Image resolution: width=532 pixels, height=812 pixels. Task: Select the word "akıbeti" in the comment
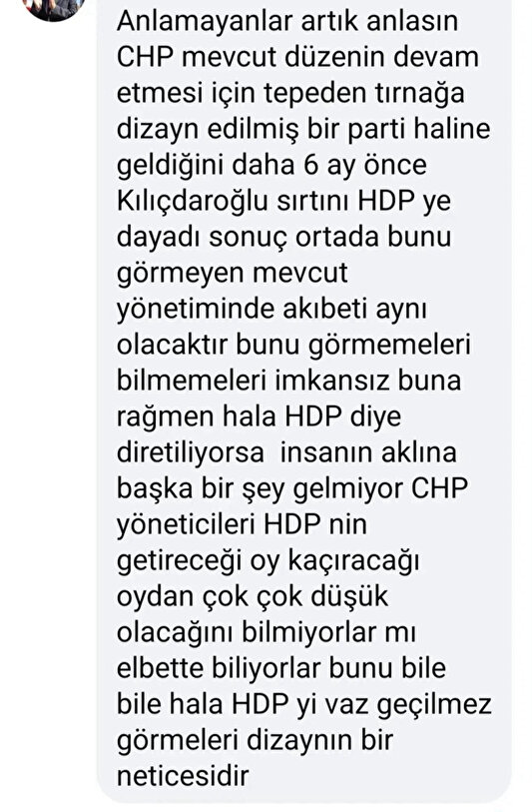tap(325, 309)
